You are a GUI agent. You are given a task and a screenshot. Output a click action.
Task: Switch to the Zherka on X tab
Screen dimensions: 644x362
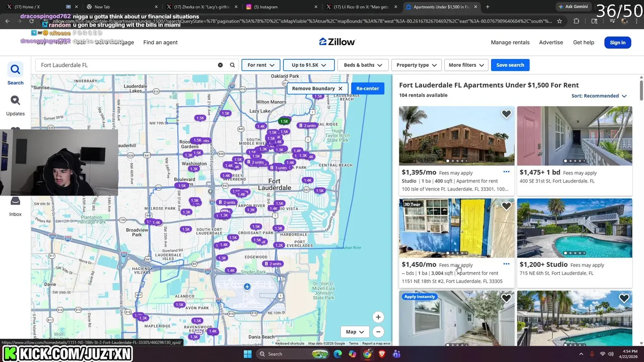[201, 7]
